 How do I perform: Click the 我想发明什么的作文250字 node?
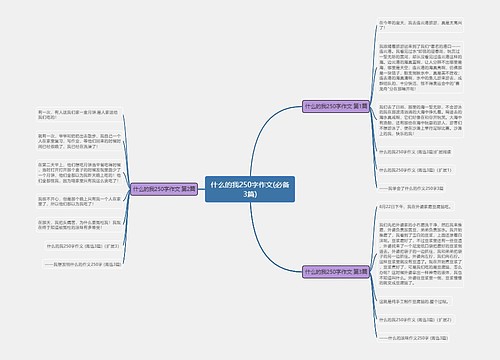pos(83,264)
